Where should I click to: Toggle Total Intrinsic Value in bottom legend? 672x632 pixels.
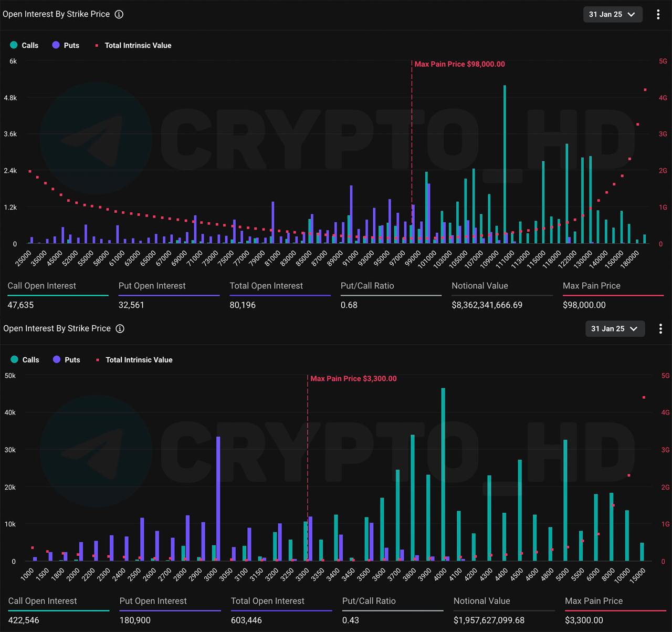[134, 359]
